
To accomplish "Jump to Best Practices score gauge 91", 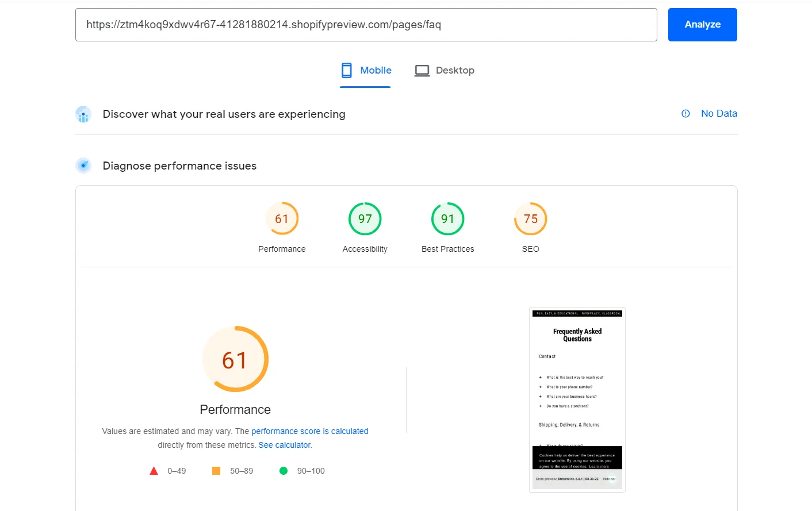I will (448, 219).
